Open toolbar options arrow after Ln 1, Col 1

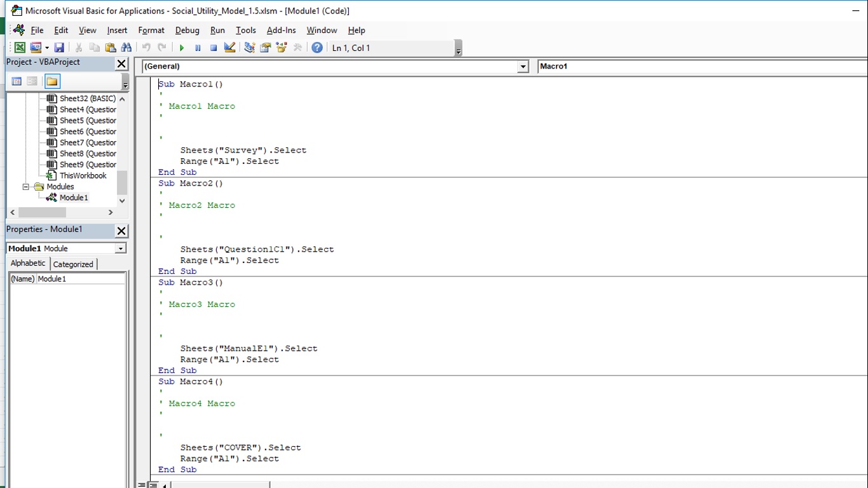pos(458,48)
